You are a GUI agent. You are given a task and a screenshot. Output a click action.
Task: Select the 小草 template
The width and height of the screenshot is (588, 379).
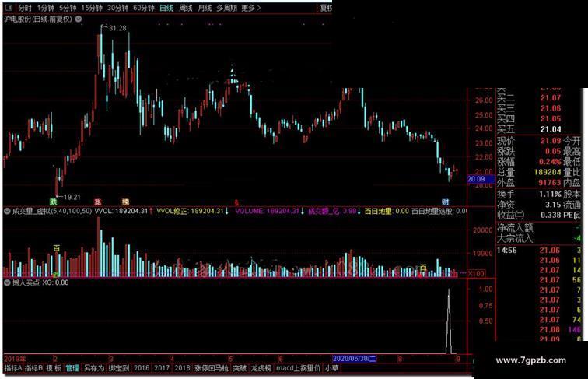tap(332, 368)
